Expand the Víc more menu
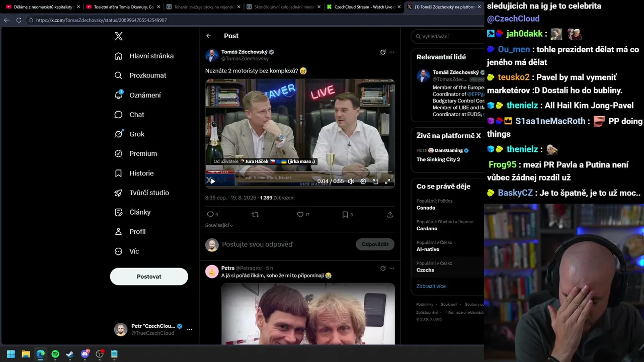 click(x=126, y=251)
